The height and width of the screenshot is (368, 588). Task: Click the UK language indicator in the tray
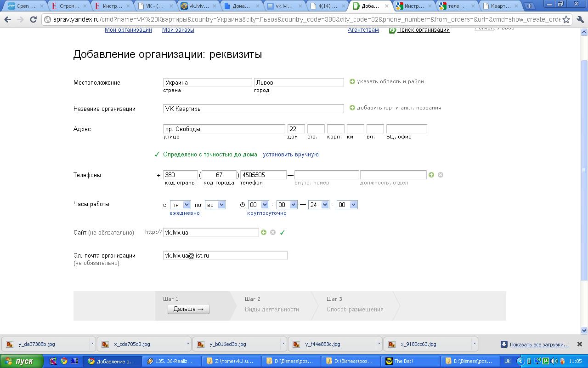pyautogui.click(x=508, y=361)
